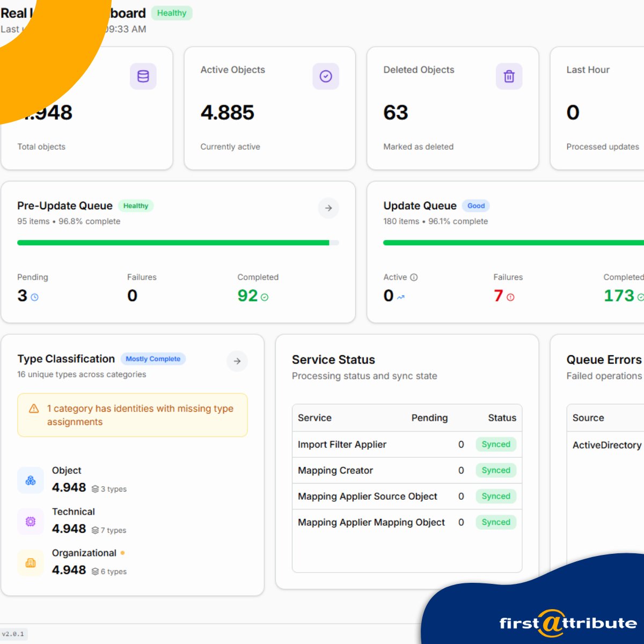This screenshot has width=644, height=644.
Task: Click the layers icon beside "7 types"
Action: click(x=95, y=530)
